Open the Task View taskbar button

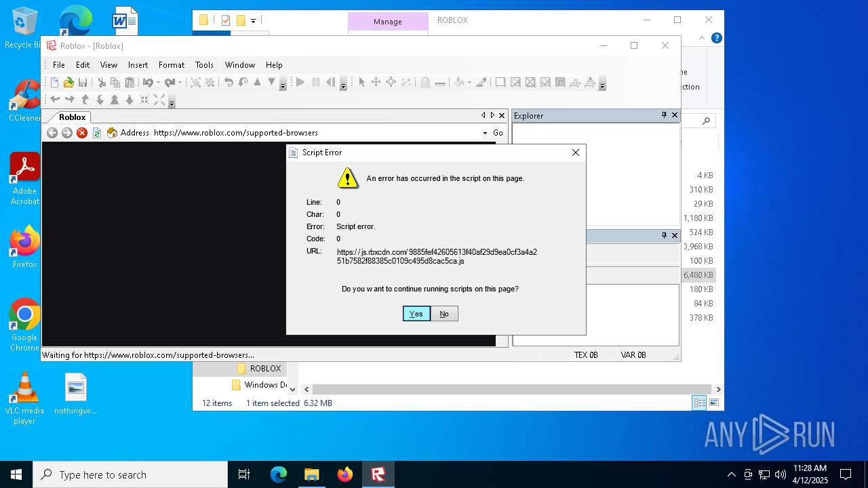coord(244,474)
